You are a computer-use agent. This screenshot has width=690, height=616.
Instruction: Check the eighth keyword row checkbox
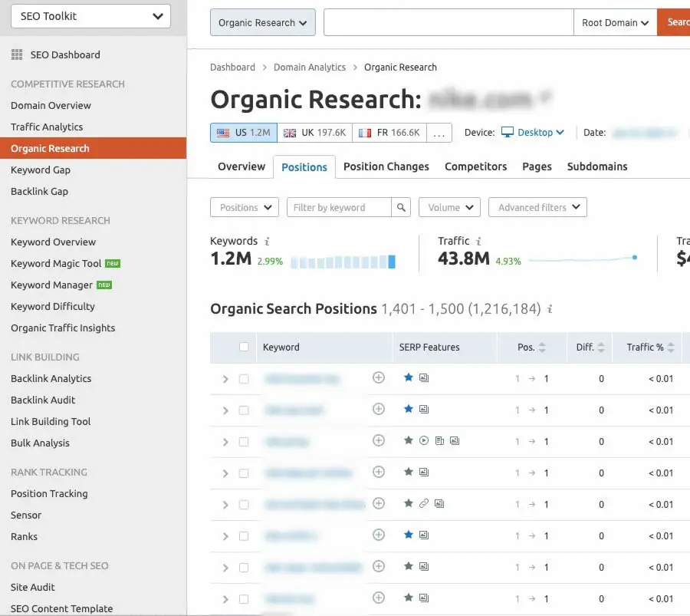pyautogui.click(x=244, y=599)
